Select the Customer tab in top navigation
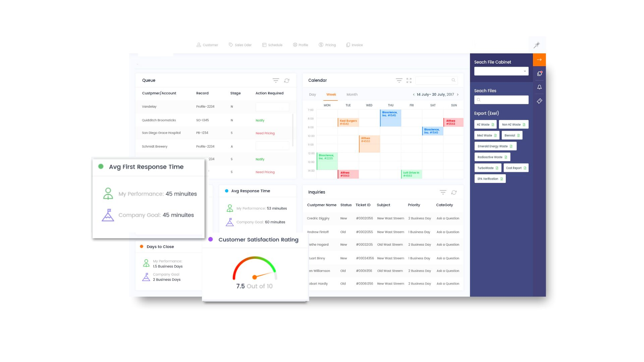 tap(207, 45)
